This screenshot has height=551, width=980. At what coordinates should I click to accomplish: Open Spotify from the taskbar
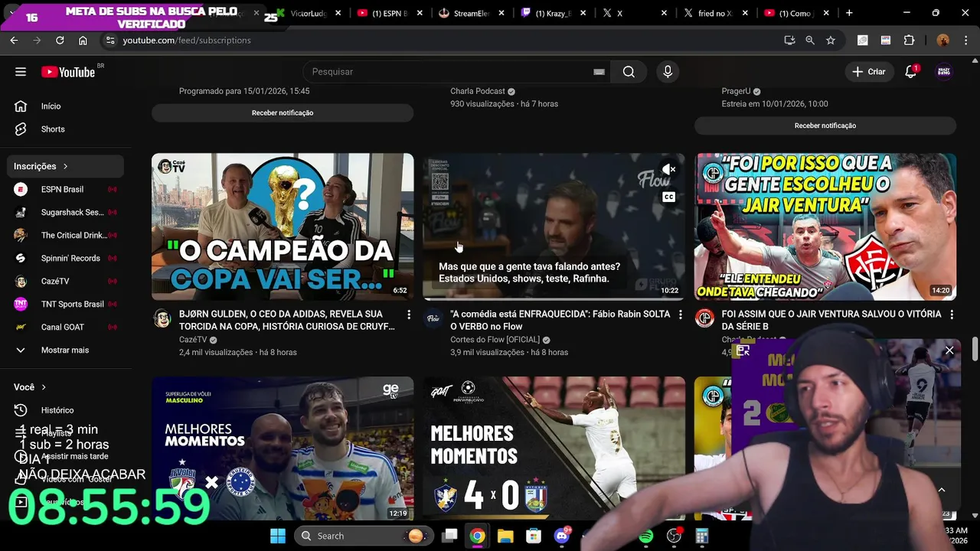(646, 536)
